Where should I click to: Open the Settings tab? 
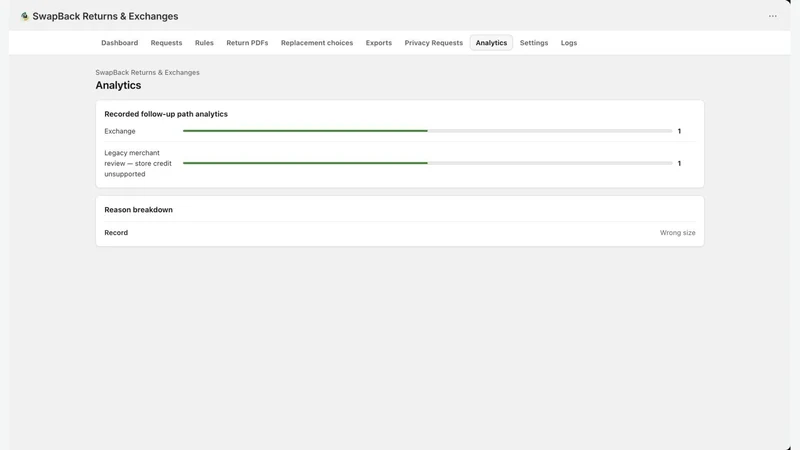click(x=534, y=43)
